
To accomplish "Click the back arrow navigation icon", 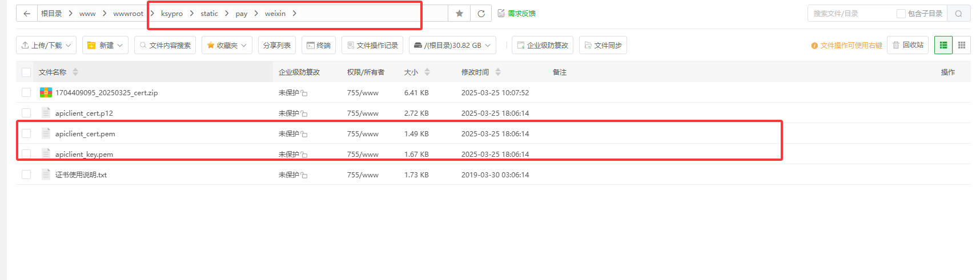I will [x=27, y=14].
